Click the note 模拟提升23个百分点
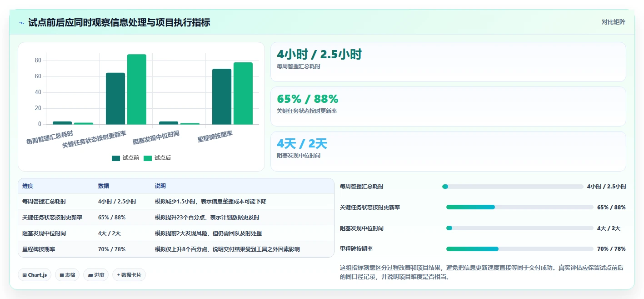 click(207, 217)
